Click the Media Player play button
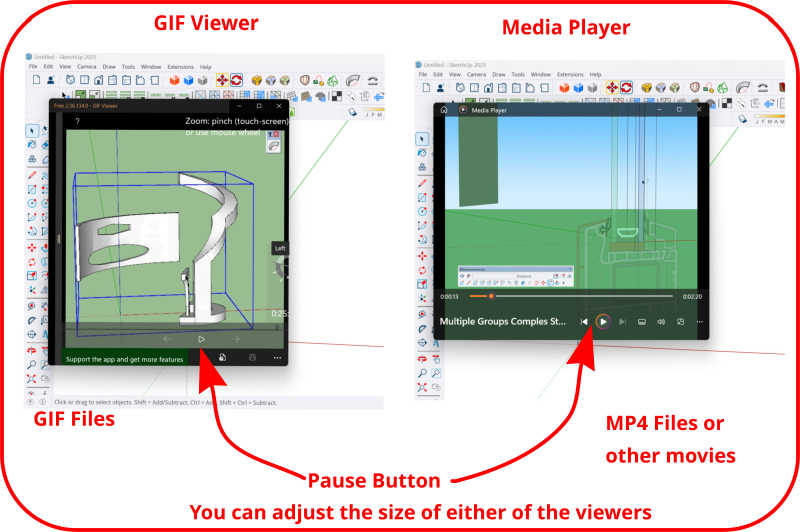The height and width of the screenshot is (532, 800). [x=603, y=322]
